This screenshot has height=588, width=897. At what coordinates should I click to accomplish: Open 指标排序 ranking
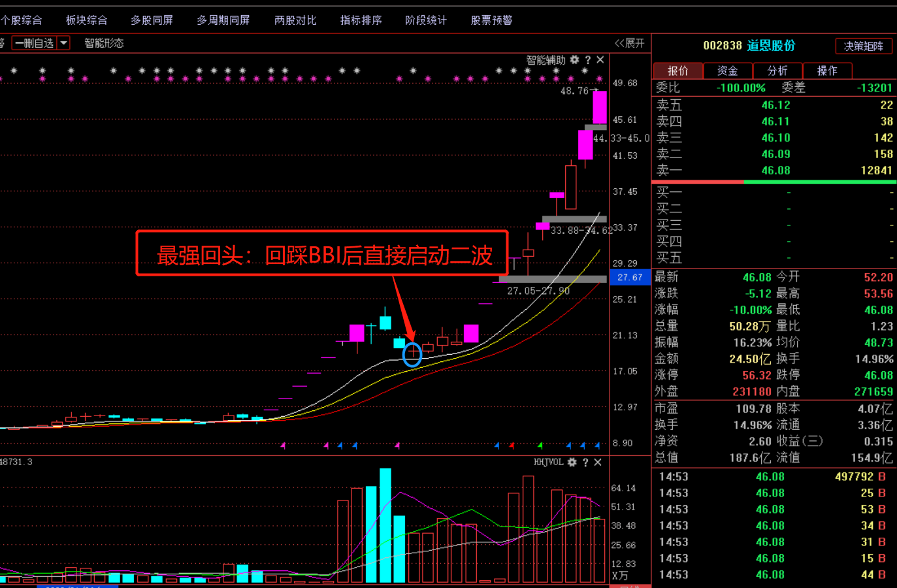coord(361,20)
